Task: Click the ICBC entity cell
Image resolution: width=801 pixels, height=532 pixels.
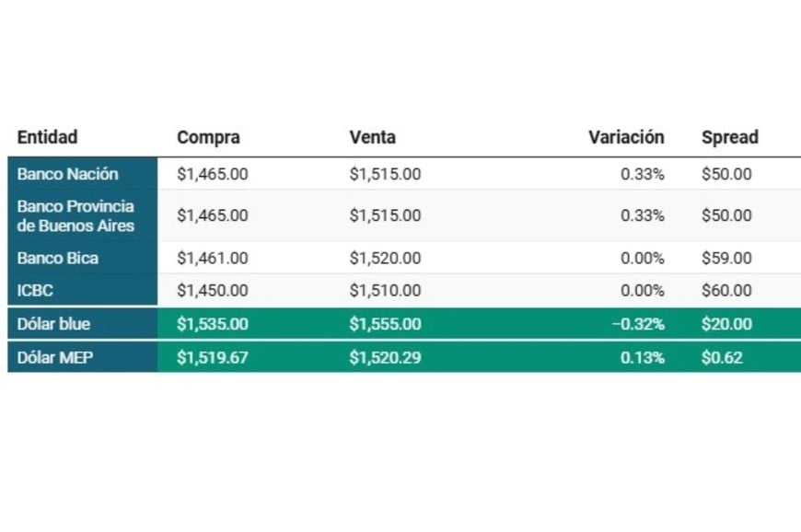Action: 35,291
